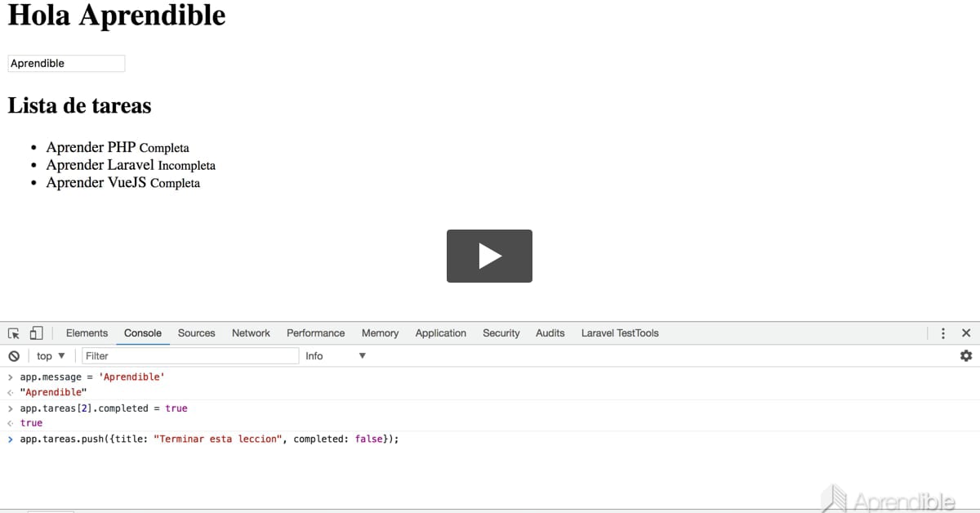Click app.tareas[2].completed = true entry
This screenshot has height=513, width=980.
tap(104, 408)
